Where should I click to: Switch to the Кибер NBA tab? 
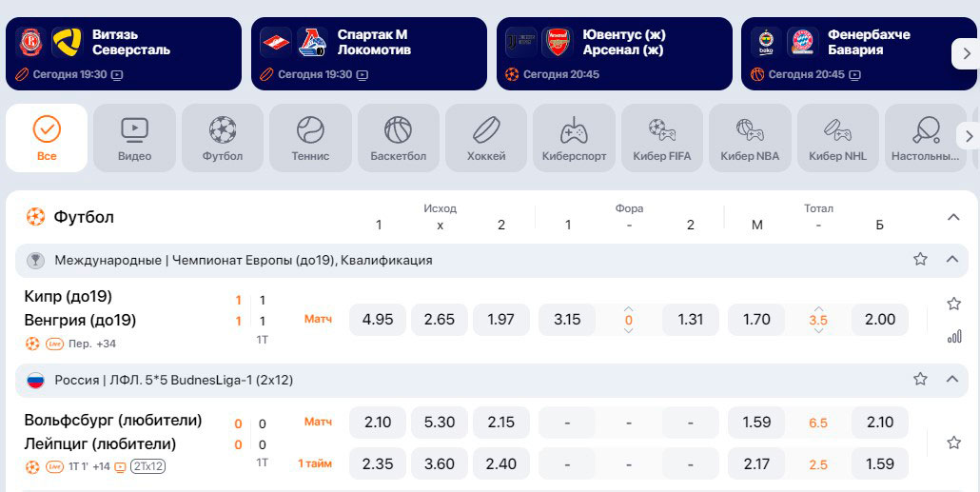coord(750,138)
